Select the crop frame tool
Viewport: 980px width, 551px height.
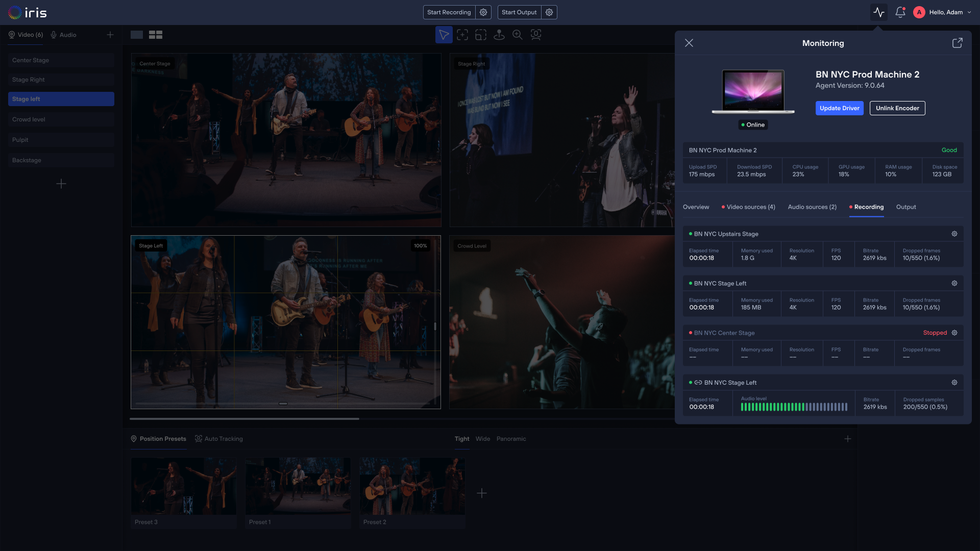tap(481, 35)
